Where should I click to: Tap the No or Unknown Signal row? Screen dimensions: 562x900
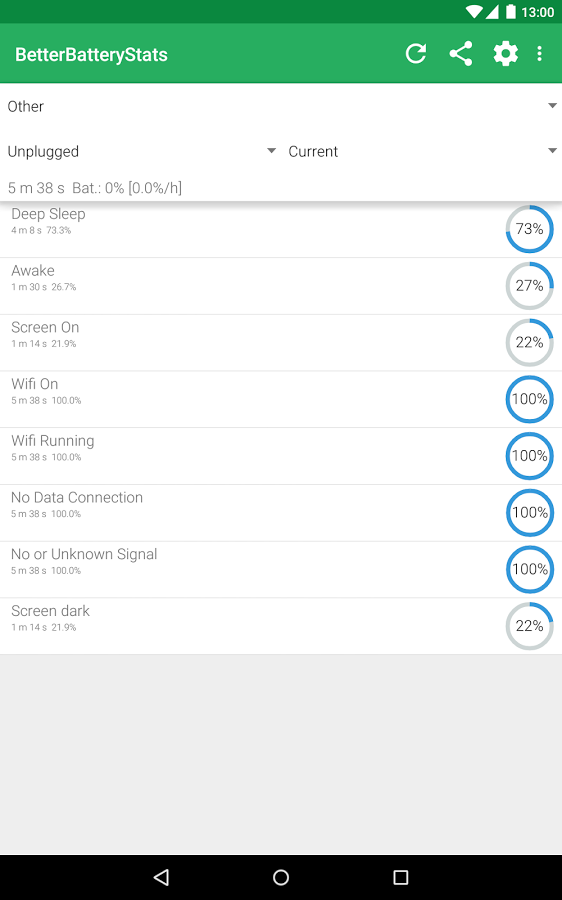[281, 570]
